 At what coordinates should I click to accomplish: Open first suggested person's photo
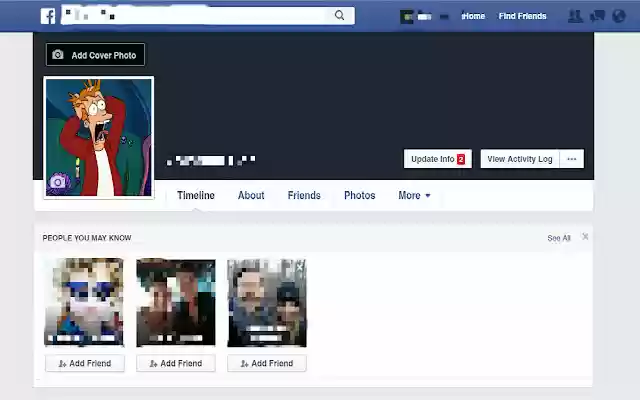coord(84,302)
